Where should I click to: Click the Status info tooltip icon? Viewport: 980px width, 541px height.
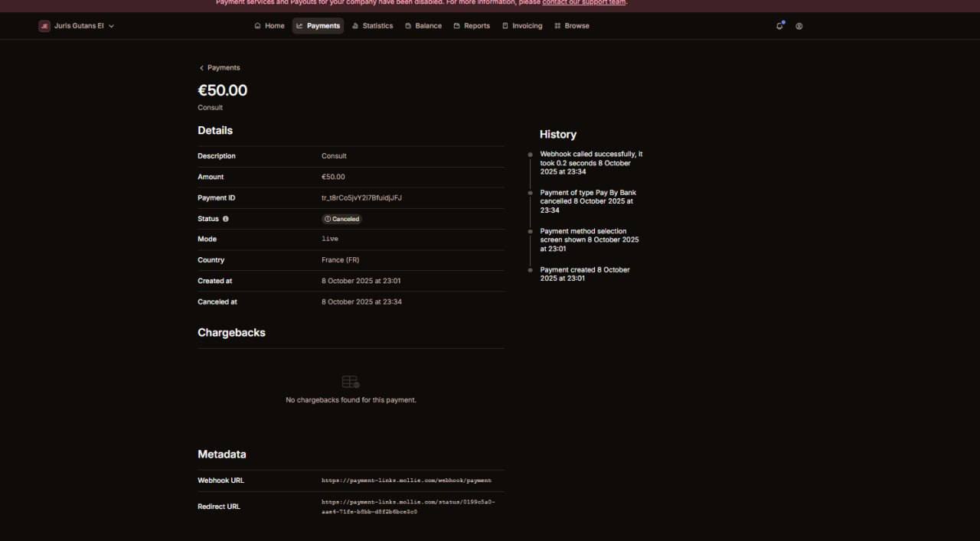pos(225,219)
